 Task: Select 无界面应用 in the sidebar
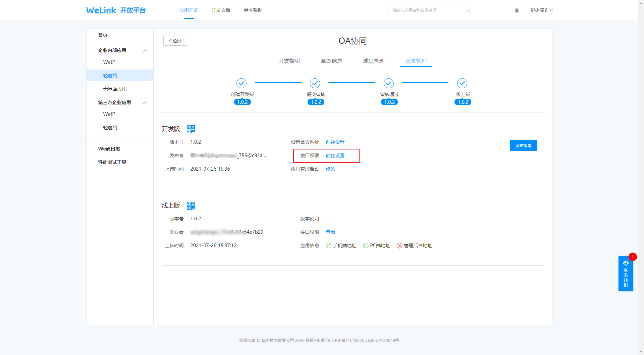click(115, 89)
